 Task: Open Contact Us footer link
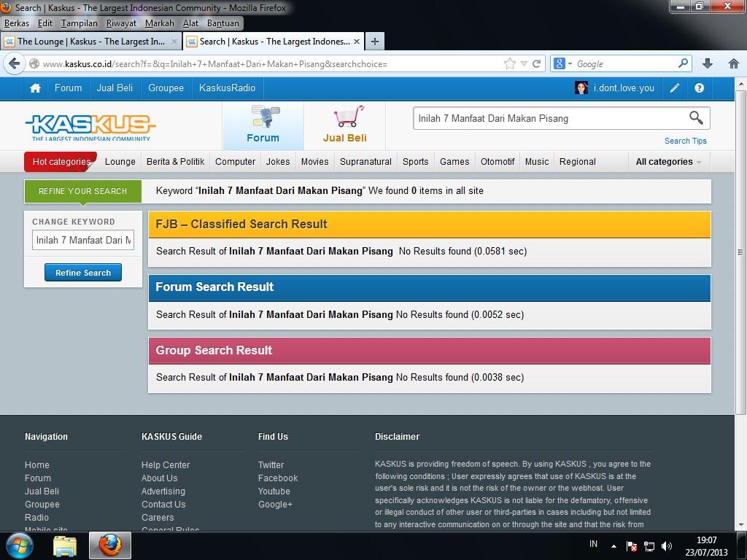coord(163,505)
